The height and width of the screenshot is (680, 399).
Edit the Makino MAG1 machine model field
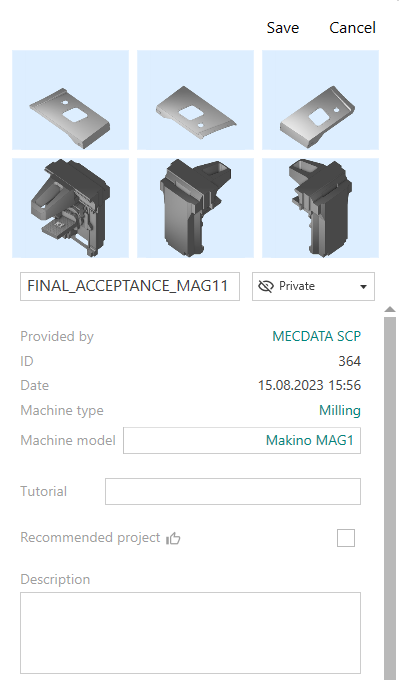(x=242, y=440)
